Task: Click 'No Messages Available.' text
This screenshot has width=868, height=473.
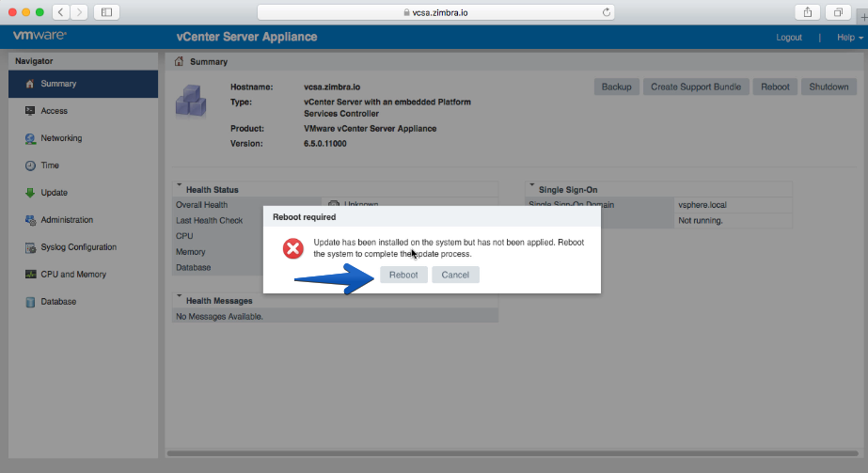Action: click(x=219, y=317)
